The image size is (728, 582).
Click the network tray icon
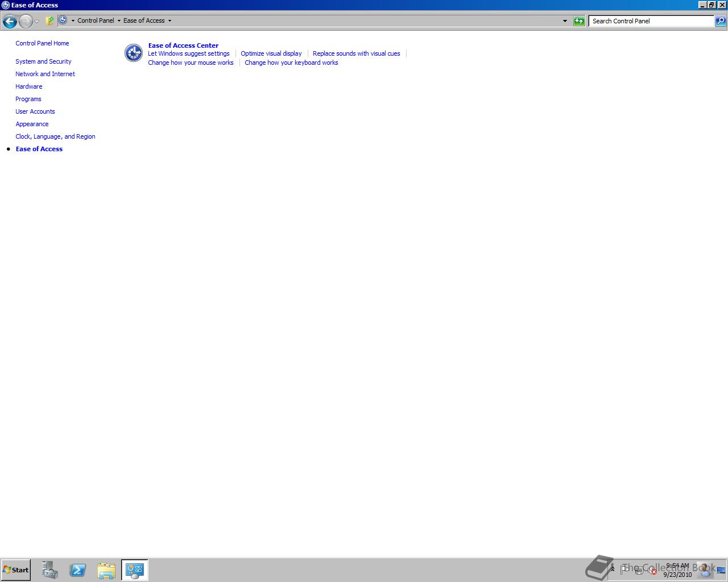(639, 570)
